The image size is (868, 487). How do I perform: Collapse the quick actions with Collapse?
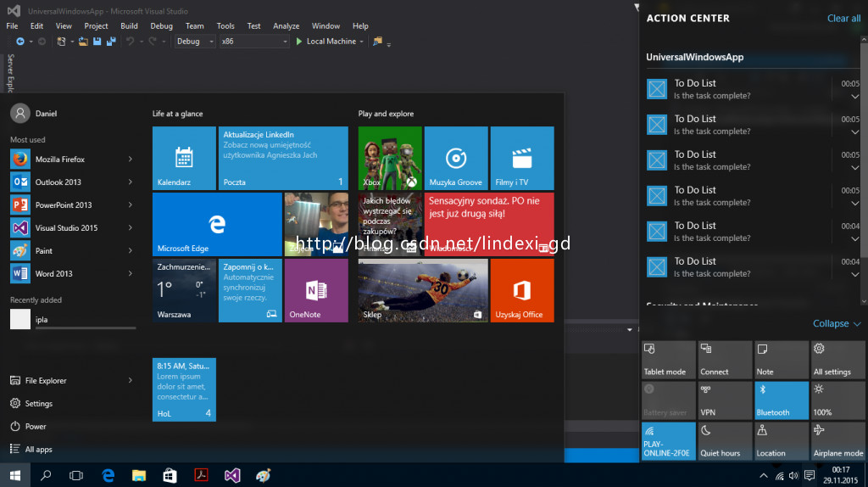click(837, 323)
